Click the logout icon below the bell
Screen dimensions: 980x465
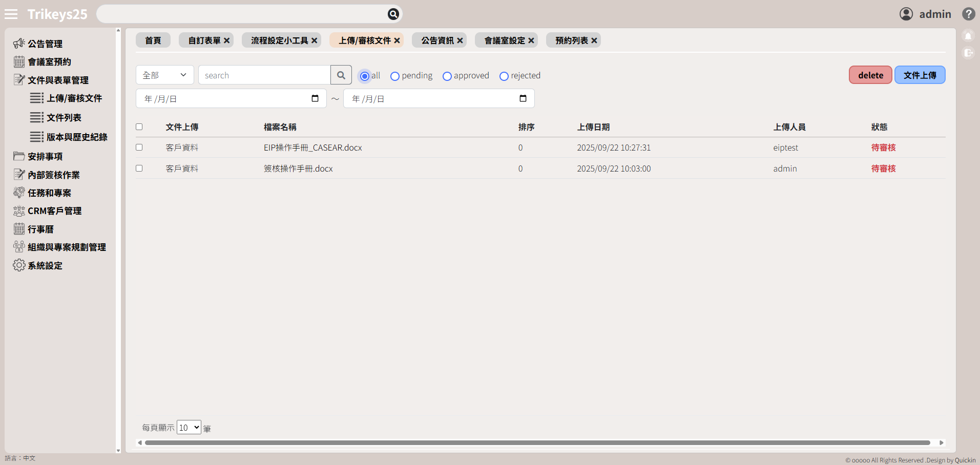pos(968,53)
